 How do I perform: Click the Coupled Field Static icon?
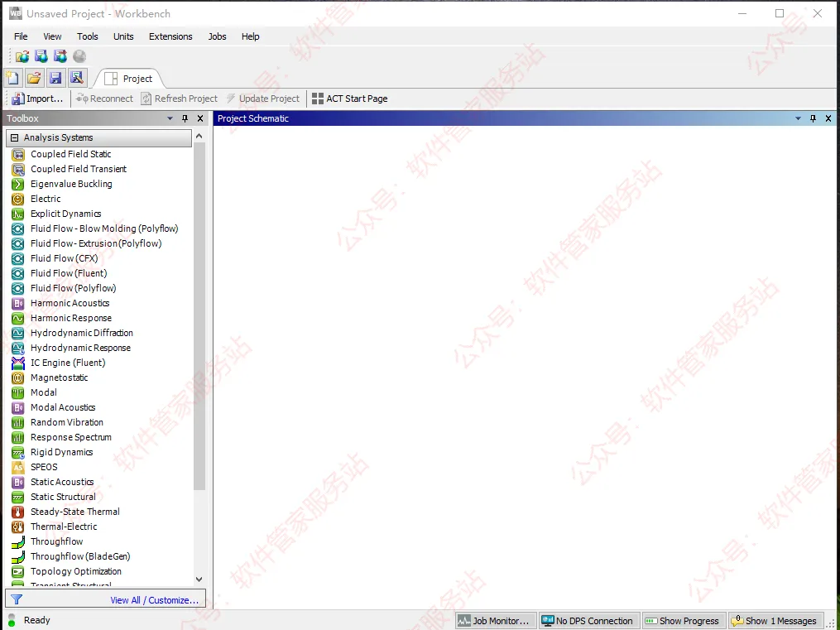pos(17,154)
